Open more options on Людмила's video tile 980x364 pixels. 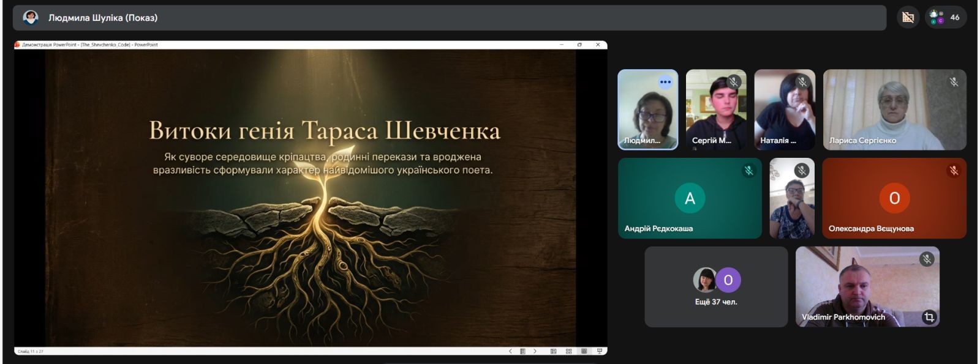tap(665, 82)
